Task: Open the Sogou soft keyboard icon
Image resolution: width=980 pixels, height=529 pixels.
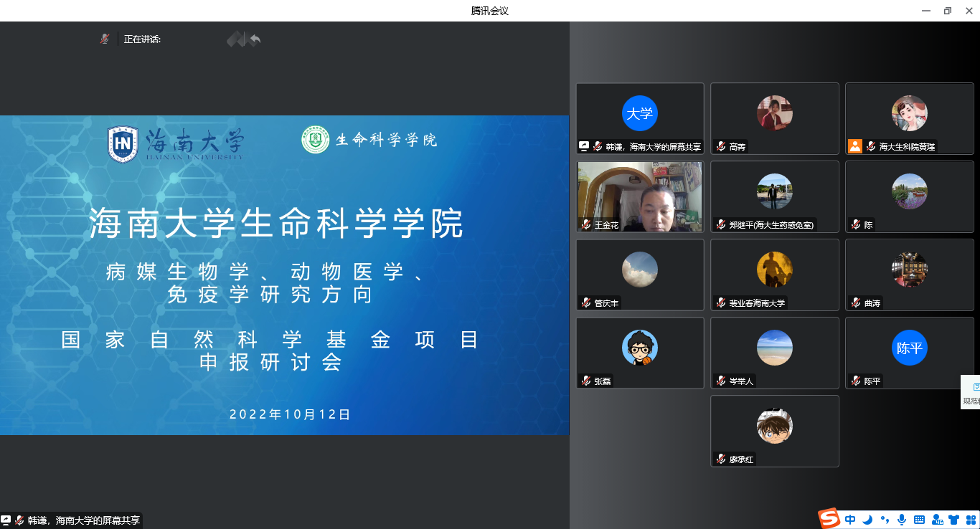Action: pos(919,520)
